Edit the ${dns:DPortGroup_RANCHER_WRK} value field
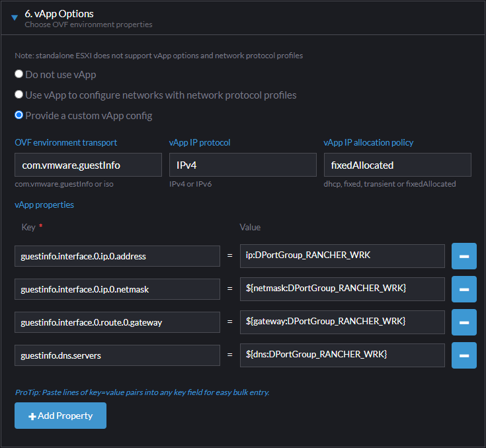 342,355
